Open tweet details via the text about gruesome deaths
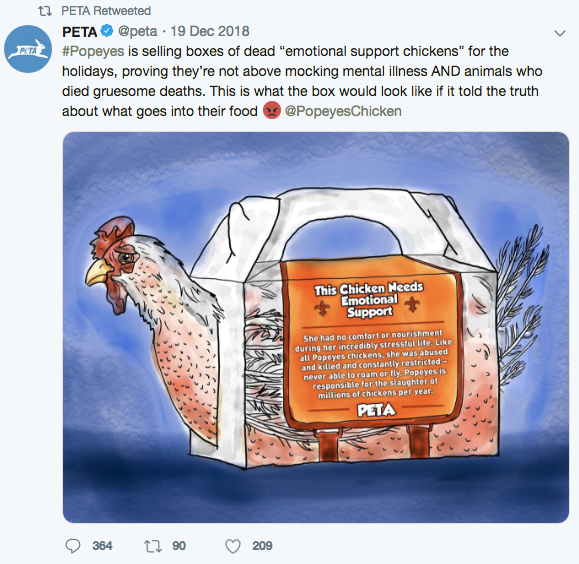This screenshot has width=579, height=564. (133, 91)
